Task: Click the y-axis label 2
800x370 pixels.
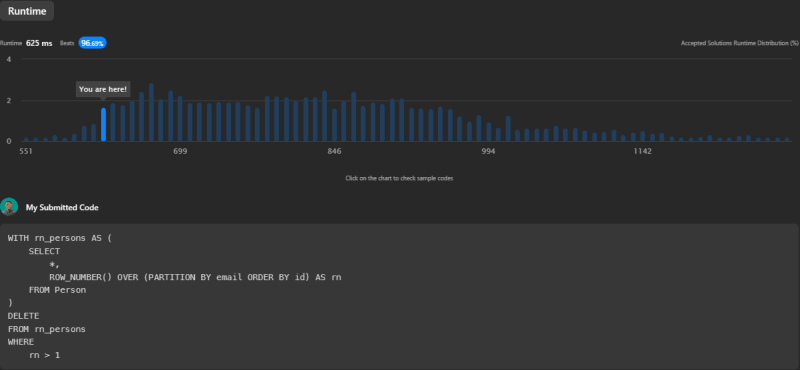Action: (9, 100)
